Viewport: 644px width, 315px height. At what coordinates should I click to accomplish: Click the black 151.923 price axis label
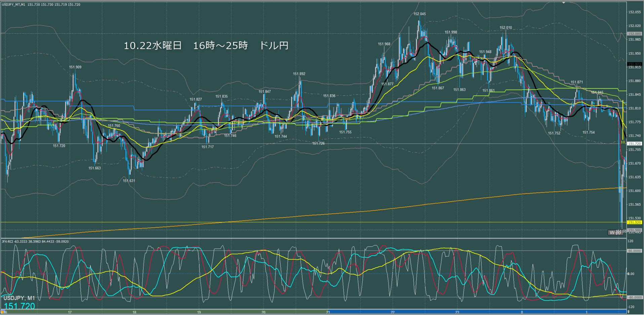(634, 64)
